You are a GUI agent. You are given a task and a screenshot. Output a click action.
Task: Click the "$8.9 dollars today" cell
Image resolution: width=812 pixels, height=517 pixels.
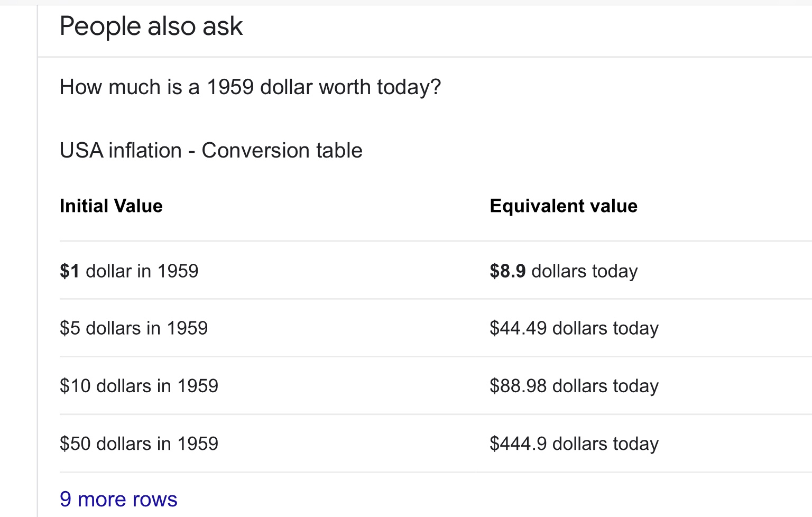[x=564, y=271]
